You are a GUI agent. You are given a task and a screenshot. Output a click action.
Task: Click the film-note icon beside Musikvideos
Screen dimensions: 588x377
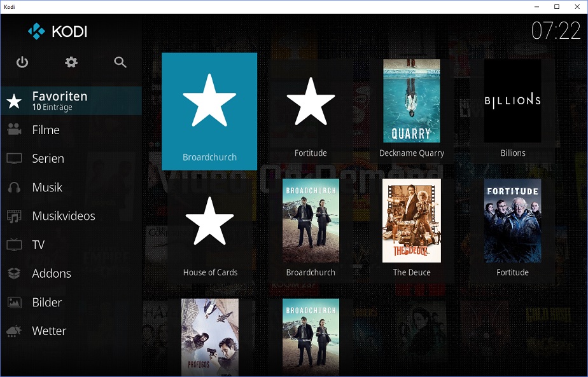tap(14, 216)
